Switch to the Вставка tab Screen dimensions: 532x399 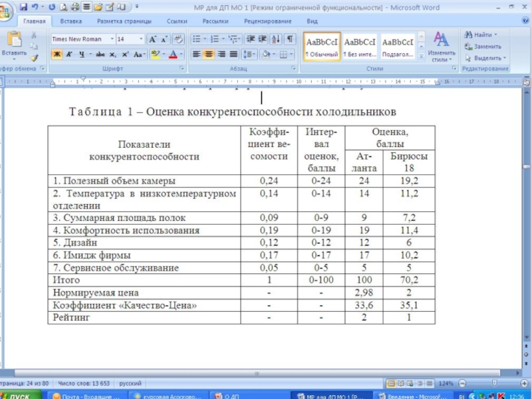pos(71,21)
